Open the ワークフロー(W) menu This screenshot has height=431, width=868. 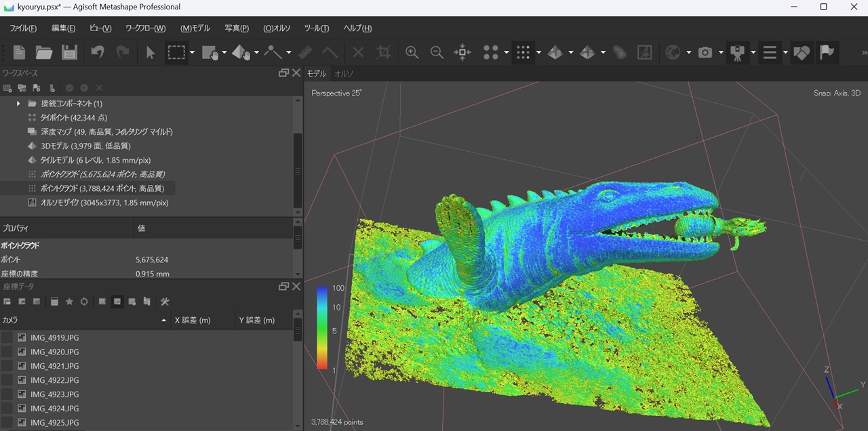[145, 28]
